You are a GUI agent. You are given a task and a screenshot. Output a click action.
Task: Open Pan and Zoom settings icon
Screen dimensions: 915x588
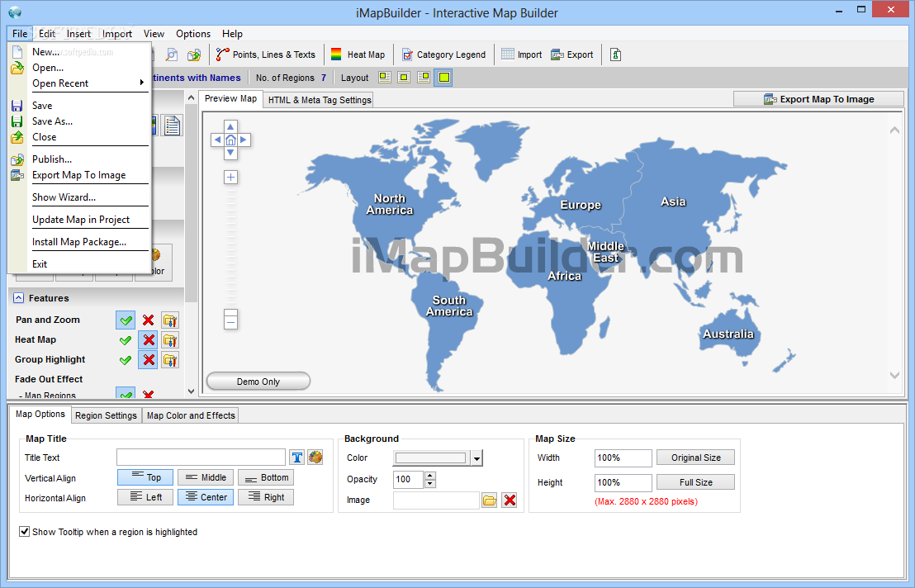pos(170,320)
